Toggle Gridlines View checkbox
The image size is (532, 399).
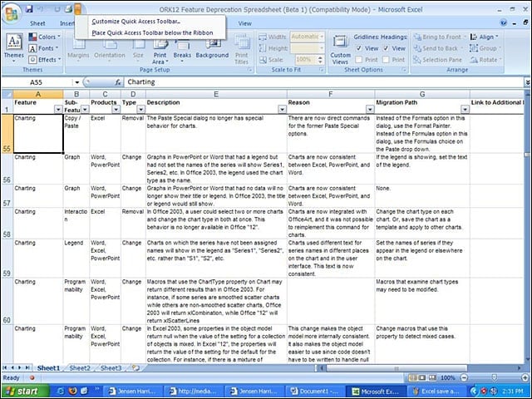click(358, 48)
